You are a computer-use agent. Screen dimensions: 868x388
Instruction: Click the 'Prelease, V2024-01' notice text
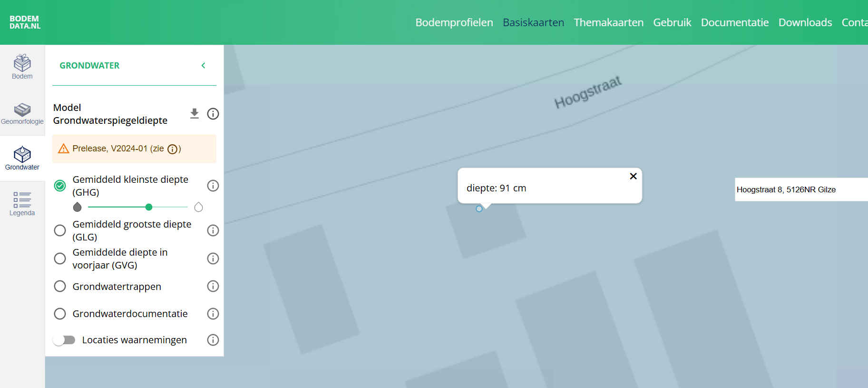pos(110,149)
